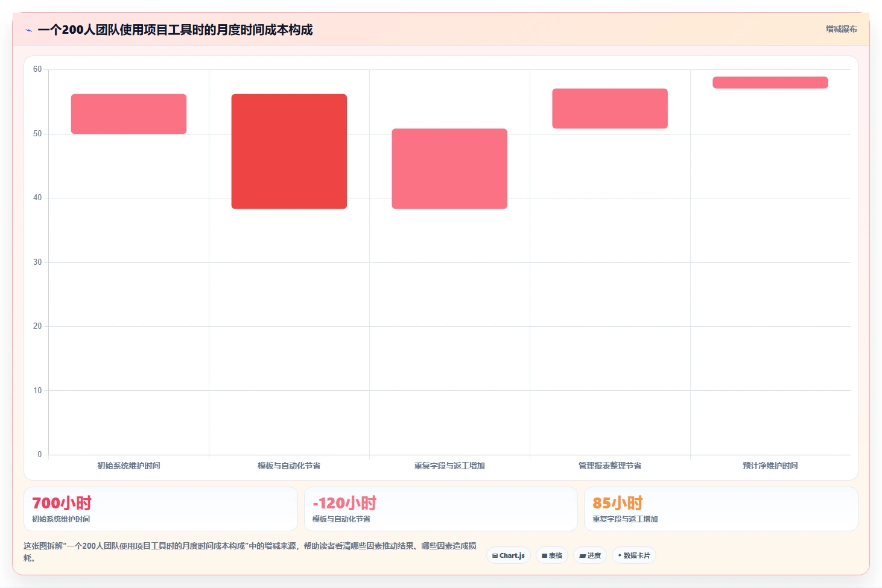Click x-axis label 预计净维护时间
Screen dimensions: 882x588
point(770,466)
